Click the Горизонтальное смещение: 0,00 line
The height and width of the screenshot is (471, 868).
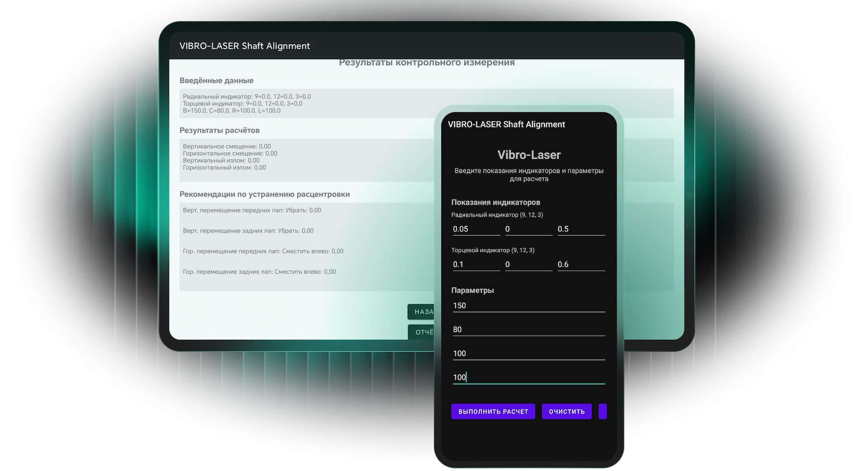click(230, 153)
